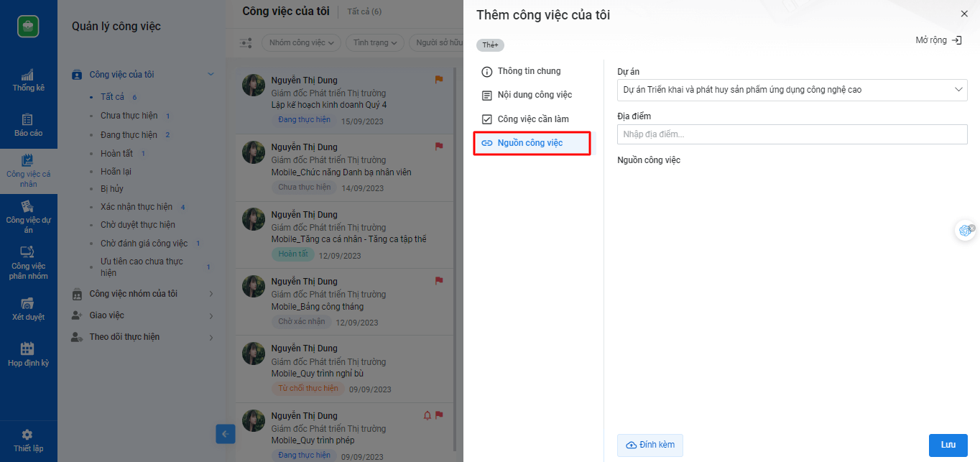The width and height of the screenshot is (980, 462).
Task: Select Ưu tiên cao chưa thực hiện
Action: (x=142, y=267)
